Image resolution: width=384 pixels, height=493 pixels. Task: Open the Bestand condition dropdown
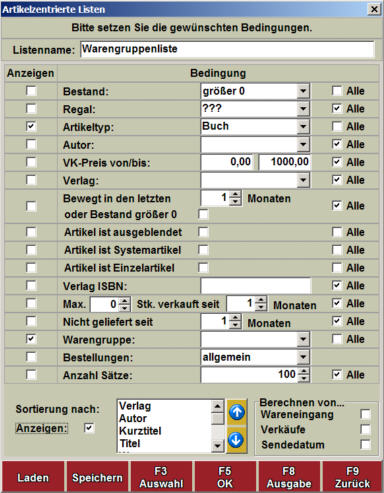point(303,91)
